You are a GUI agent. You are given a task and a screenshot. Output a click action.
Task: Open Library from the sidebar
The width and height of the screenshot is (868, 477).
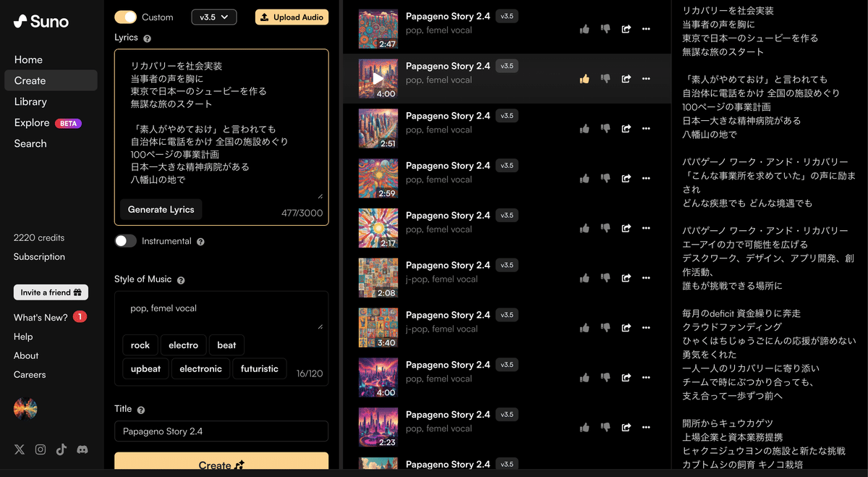click(30, 101)
